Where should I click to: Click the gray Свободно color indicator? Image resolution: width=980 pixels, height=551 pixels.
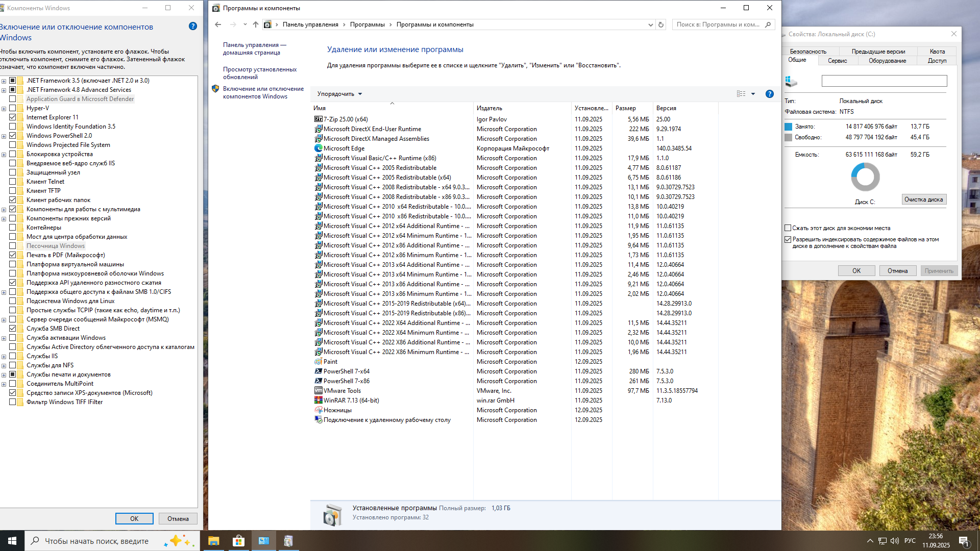coord(789,137)
